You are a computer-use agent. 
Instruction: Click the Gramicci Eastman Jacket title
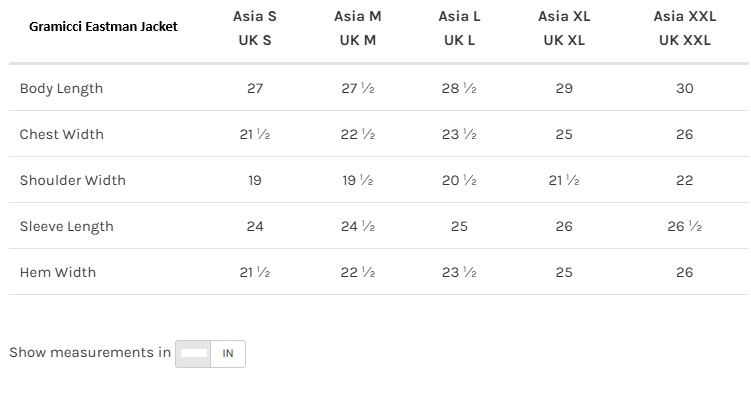click(103, 26)
